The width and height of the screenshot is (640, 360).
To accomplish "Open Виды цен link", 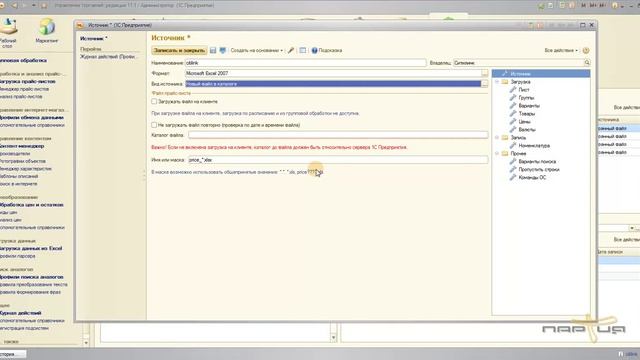I will click(x=9, y=213).
